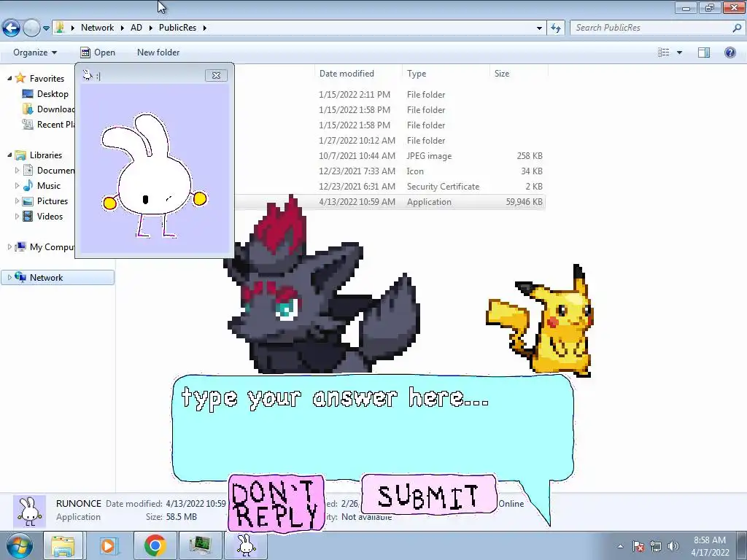Open the Windows Start menu
The image size is (747, 560).
click(x=19, y=545)
